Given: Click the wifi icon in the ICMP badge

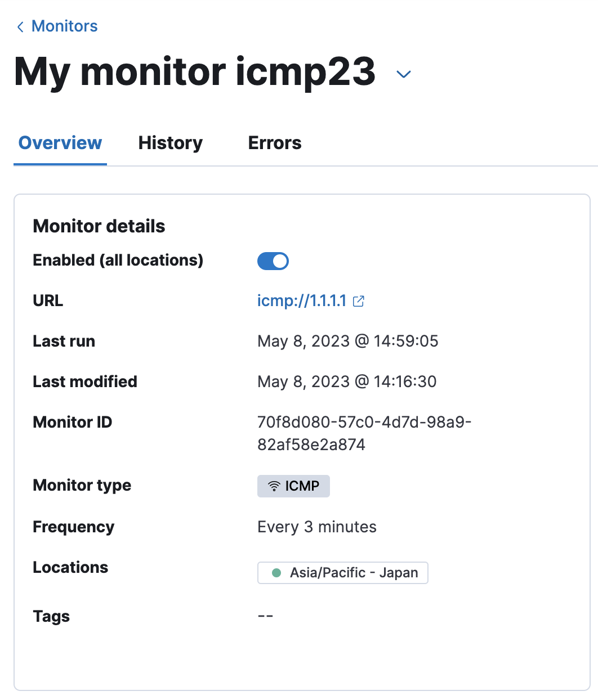Looking at the screenshot, I should pyautogui.click(x=274, y=486).
